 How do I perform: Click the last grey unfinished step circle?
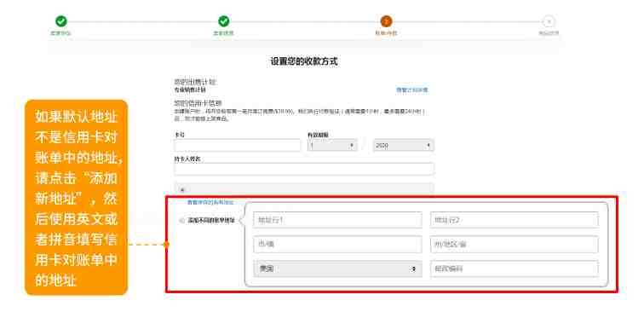tap(549, 21)
